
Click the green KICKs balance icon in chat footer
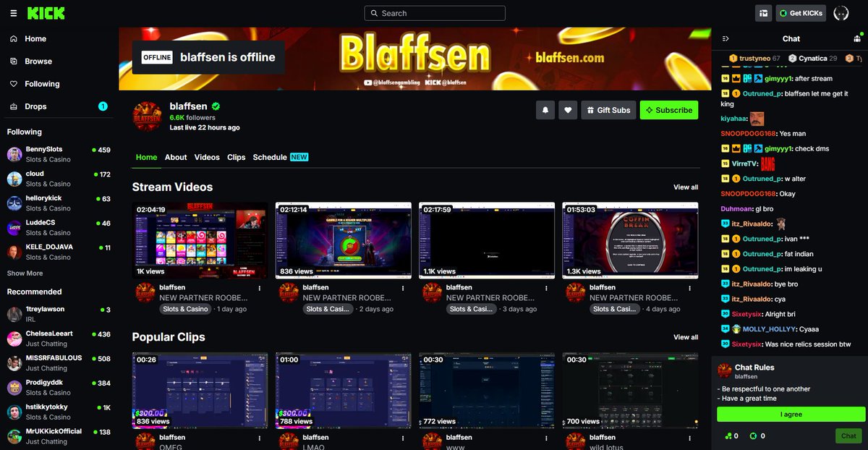point(754,436)
